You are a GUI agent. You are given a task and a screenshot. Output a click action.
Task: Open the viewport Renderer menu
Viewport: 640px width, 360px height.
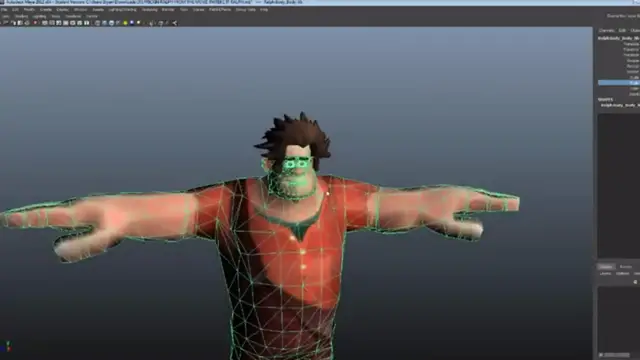pos(73,16)
